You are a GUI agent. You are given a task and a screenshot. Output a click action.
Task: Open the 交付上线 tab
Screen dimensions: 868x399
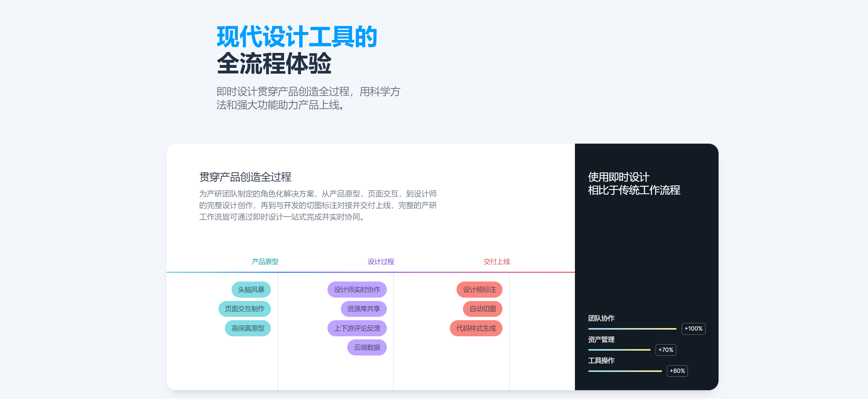[x=497, y=261]
